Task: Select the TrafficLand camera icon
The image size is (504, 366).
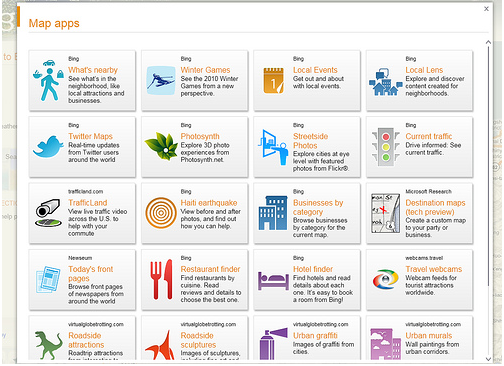Action: [x=49, y=213]
